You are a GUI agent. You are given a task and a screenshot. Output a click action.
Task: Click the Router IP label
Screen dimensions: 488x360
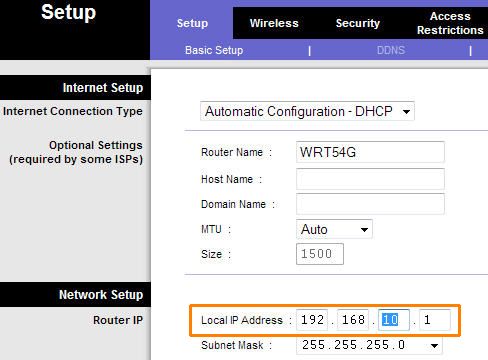click(118, 320)
